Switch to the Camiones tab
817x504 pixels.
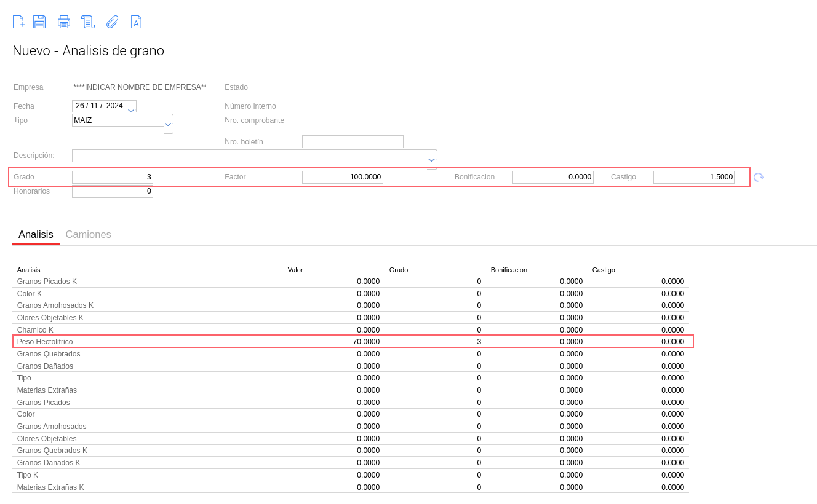[x=88, y=235]
